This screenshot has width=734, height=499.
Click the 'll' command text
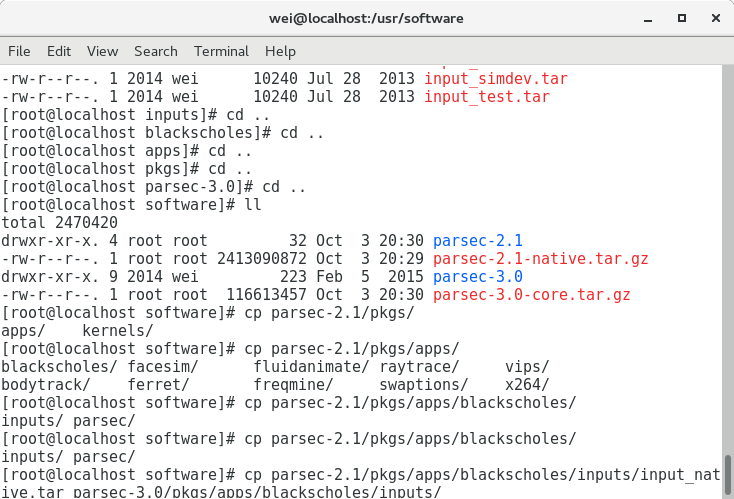253,205
